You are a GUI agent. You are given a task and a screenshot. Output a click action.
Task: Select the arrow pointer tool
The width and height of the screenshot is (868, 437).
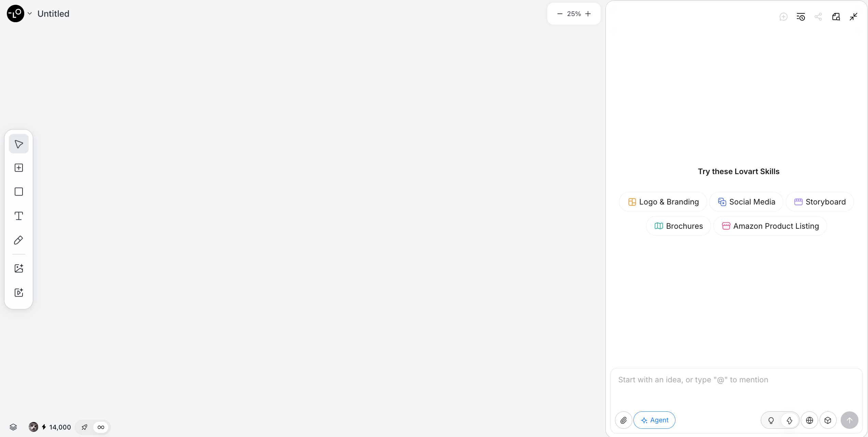(x=19, y=144)
